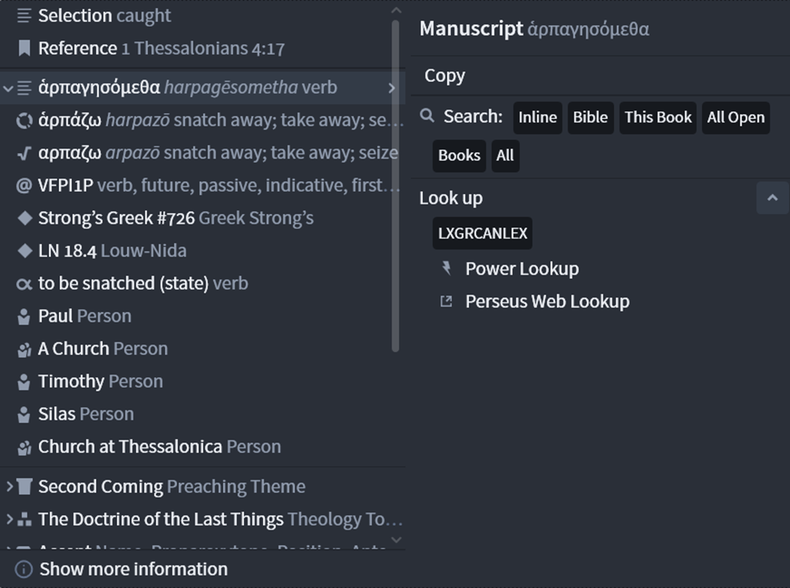The image size is (790, 588).
Task: Click the group icon beside Church at Thessalonica
Action: (x=24, y=447)
